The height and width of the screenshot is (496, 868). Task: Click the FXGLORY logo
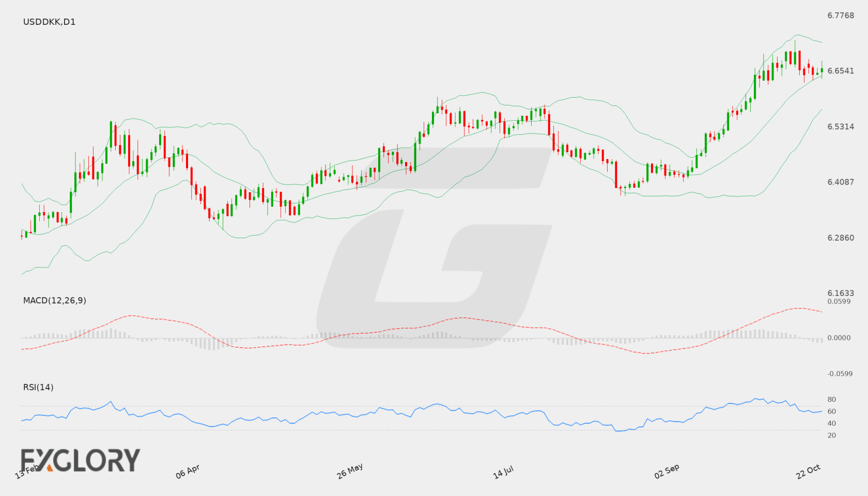[x=80, y=460]
